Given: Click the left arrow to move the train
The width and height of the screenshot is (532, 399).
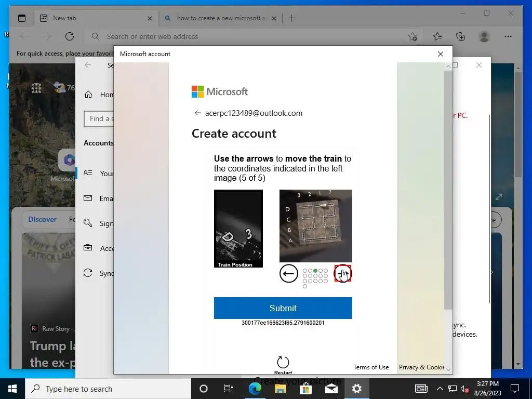Looking at the screenshot, I should click(288, 273).
